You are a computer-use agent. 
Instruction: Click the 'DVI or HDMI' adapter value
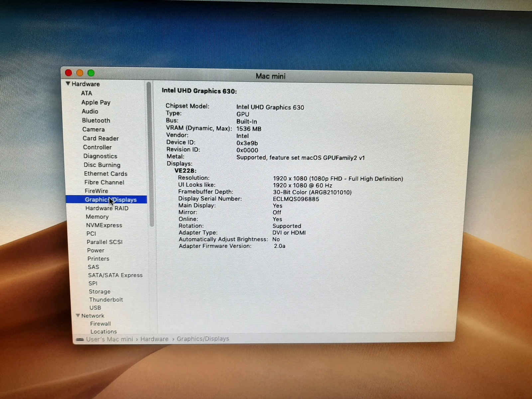(x=289, y=233)
